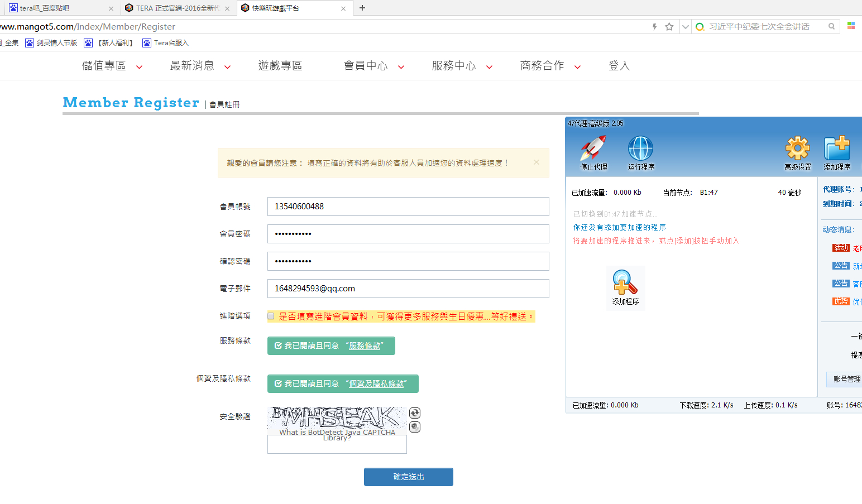Image resolution: width=862 pixels, height=504 pixels.
Task: Click the red 将要加速的程序拖进来 hint
Action: pos(656,241)
